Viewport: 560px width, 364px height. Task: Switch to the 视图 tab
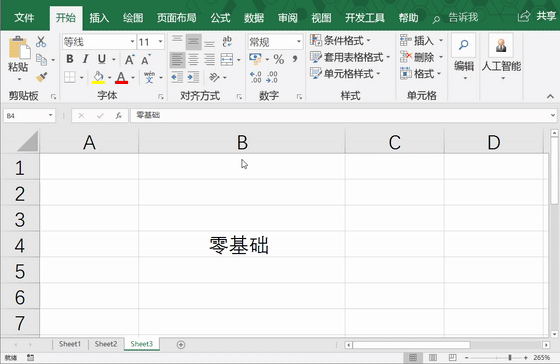321,18
